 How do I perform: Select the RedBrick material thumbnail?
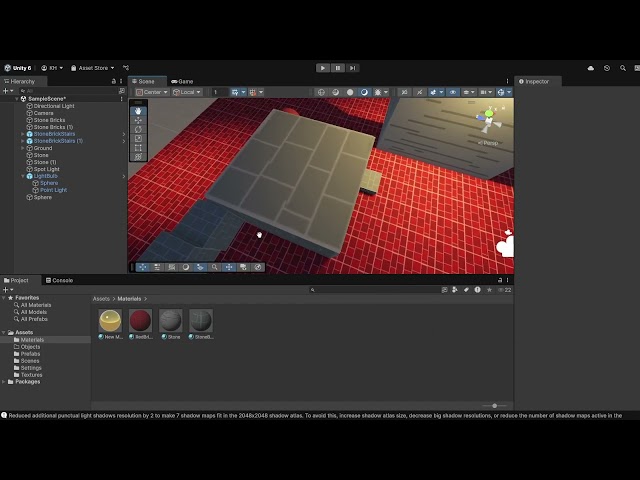140,321
